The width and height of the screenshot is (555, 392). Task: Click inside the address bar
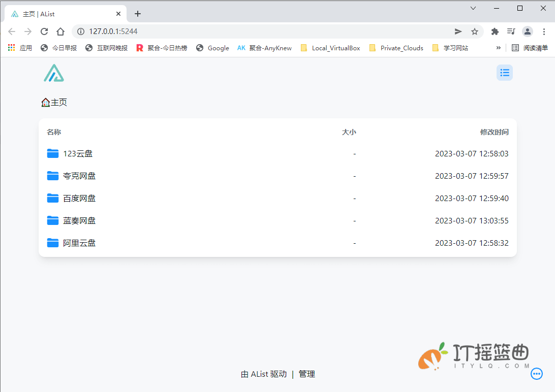[x=203, y=31]
